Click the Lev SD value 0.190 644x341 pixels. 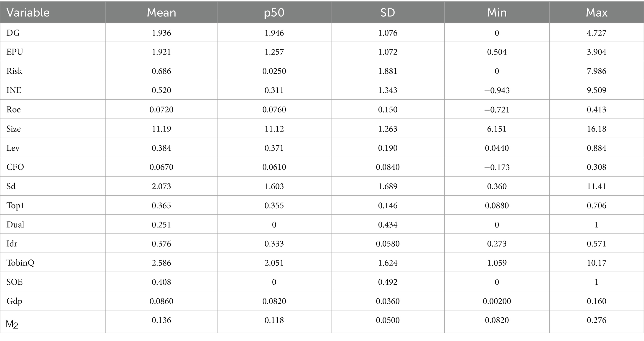pyautogui.click(x=388, y=148)
